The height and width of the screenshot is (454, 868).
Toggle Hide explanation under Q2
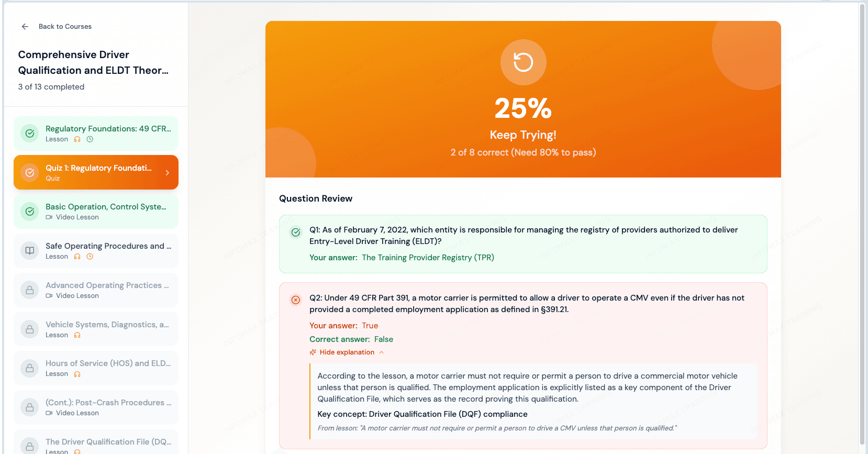tap(347, 352)
